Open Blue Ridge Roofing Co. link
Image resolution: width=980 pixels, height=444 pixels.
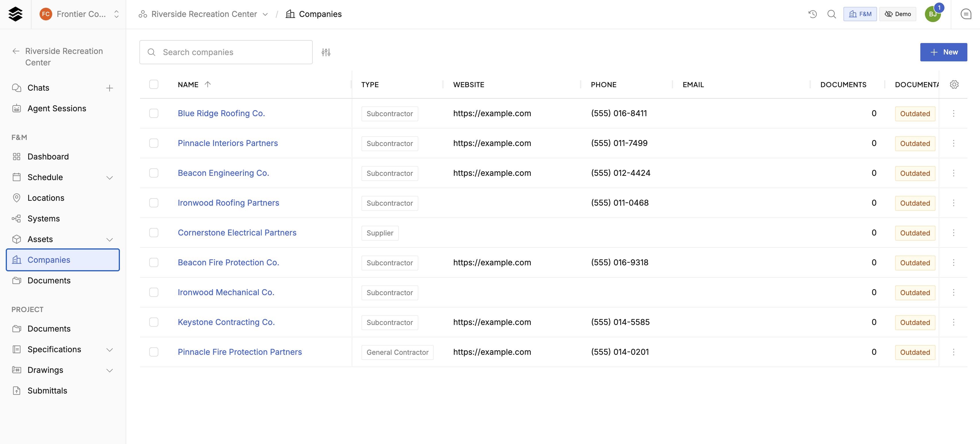point(221,113)
